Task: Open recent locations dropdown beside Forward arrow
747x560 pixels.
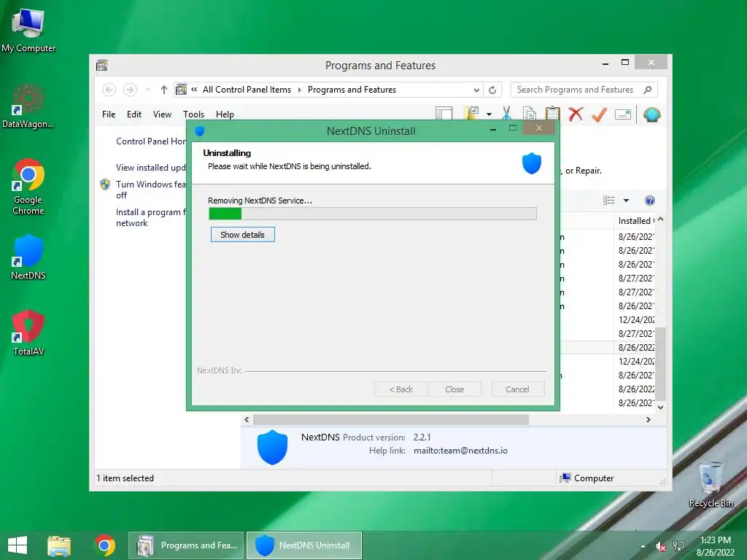Action: click(x=147, y=90)
